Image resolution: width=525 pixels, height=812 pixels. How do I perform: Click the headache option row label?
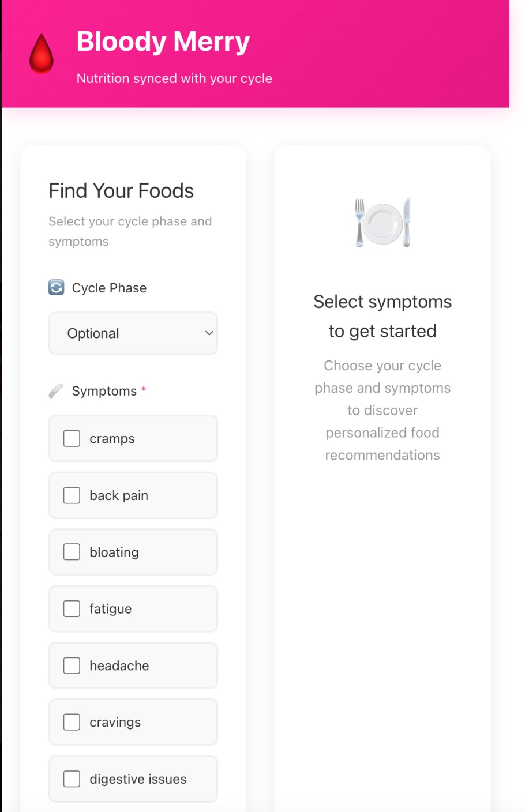[x=119, y=666]
